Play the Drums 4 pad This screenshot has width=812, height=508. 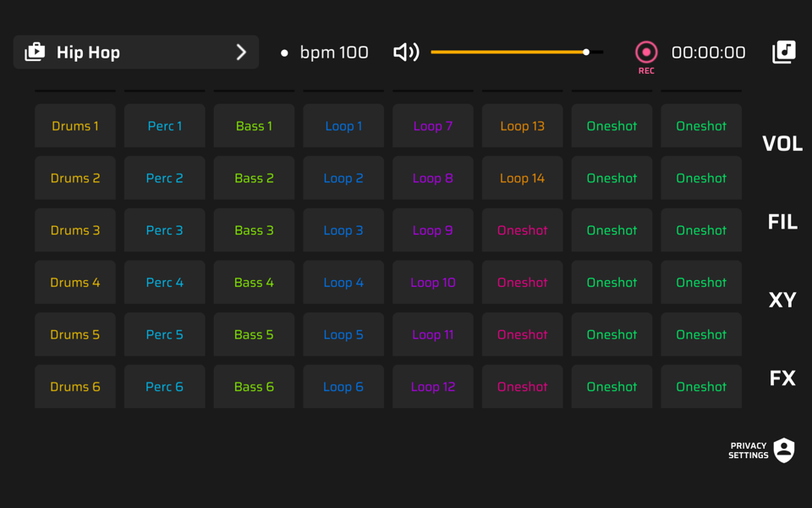(75, 283)
